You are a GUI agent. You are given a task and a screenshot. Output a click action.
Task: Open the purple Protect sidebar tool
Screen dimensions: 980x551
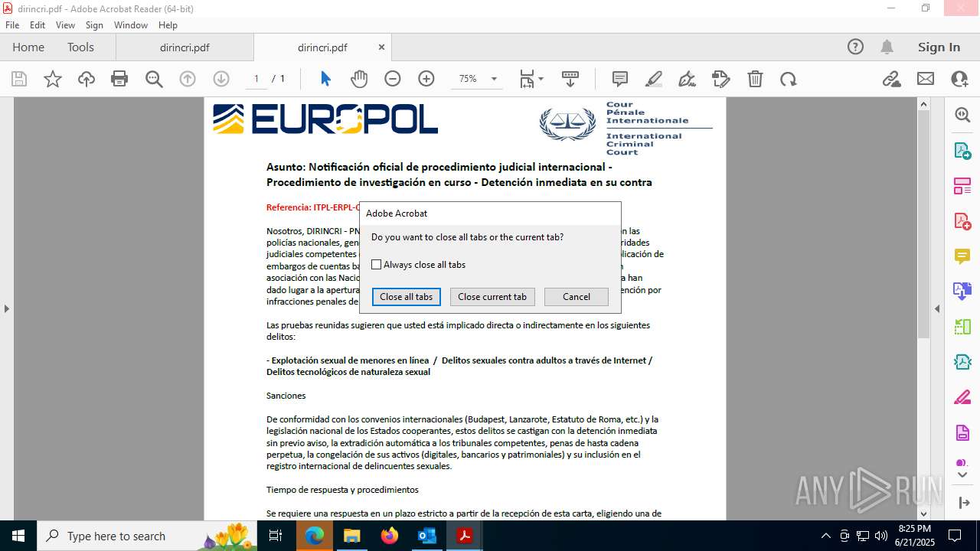click(962, 433)
